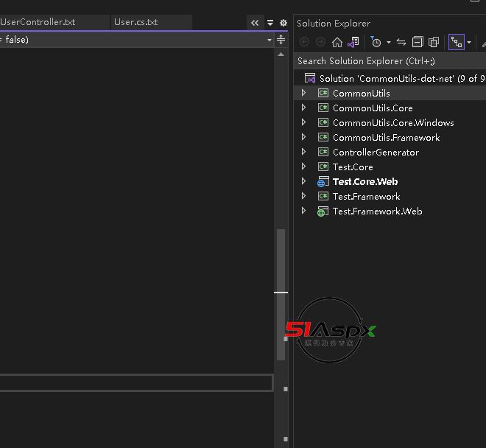Expand the ControllerGenerator project
This screenshot has width=486, height=448.
[303, 152]
